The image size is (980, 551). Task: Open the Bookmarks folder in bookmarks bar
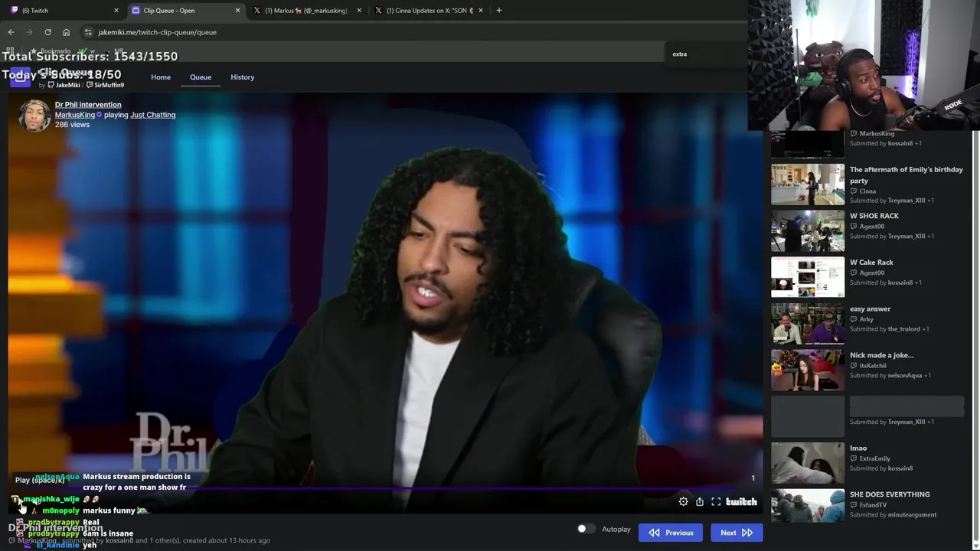[x=50, y=51]
